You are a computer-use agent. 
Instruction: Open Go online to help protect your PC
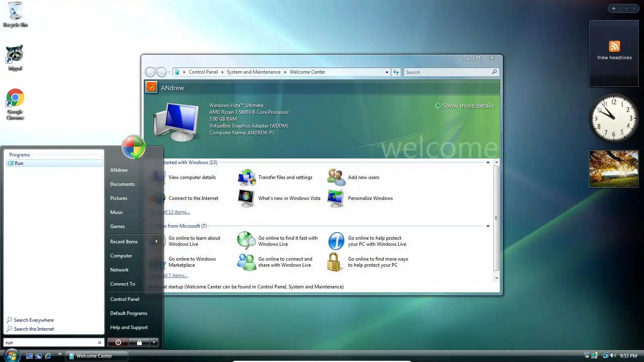tap(367, 241)
